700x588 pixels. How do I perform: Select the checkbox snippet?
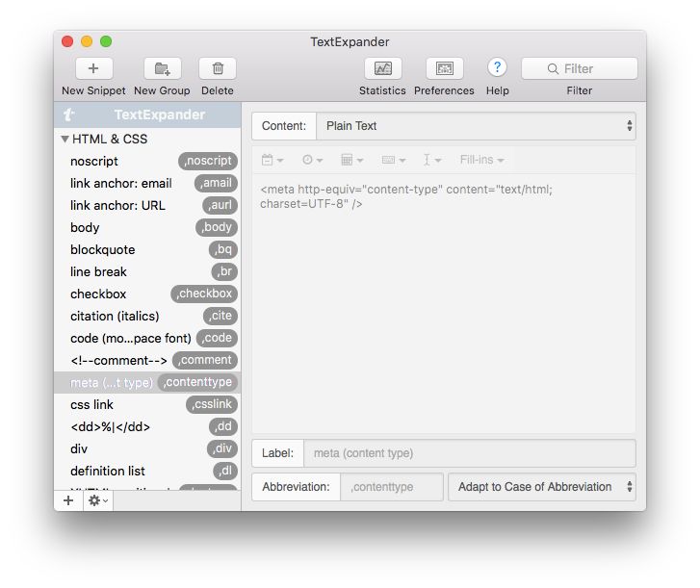(x=147, y=294)
